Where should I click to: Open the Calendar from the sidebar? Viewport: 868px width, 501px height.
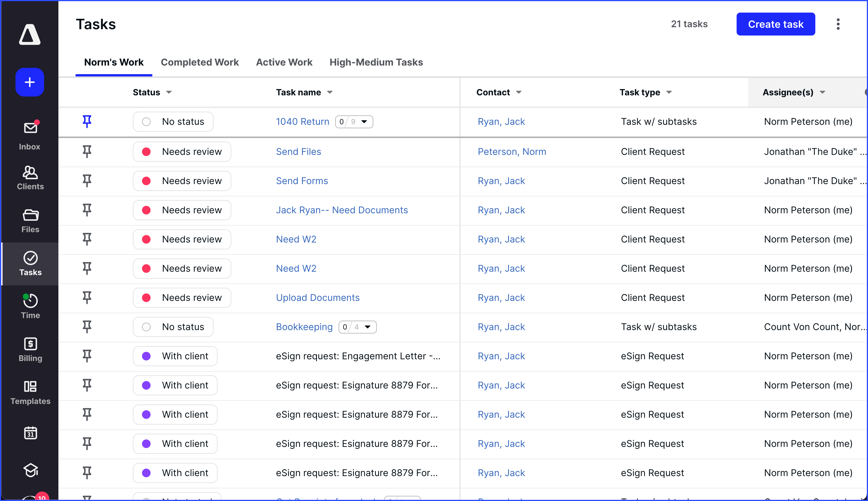pyautogui.click(x=30, y=433)
